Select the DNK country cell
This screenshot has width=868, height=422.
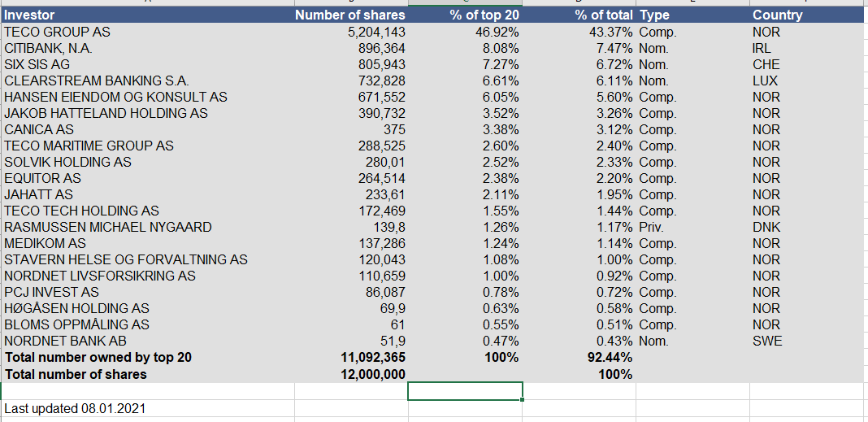pyautogui.click(x=766, y=227)
